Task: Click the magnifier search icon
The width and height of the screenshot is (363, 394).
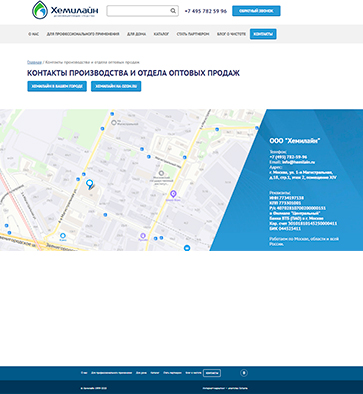Action: (173, 11)
